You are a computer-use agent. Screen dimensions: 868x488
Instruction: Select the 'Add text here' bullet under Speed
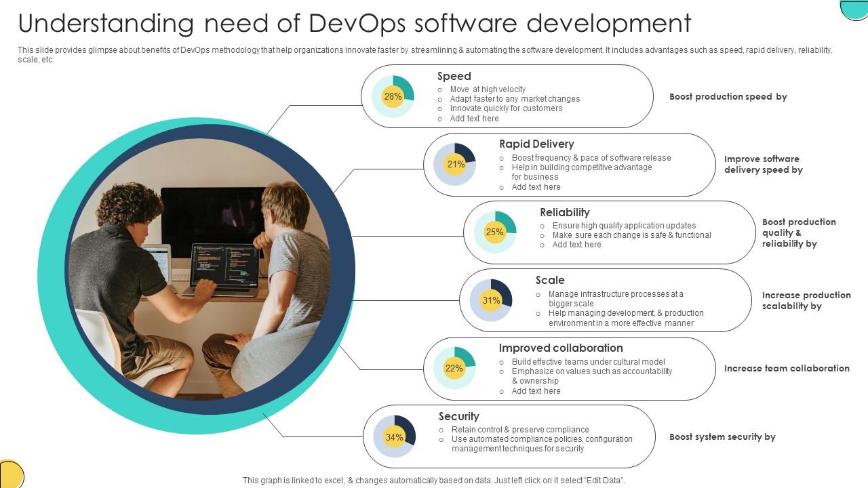tap(475, 118)
